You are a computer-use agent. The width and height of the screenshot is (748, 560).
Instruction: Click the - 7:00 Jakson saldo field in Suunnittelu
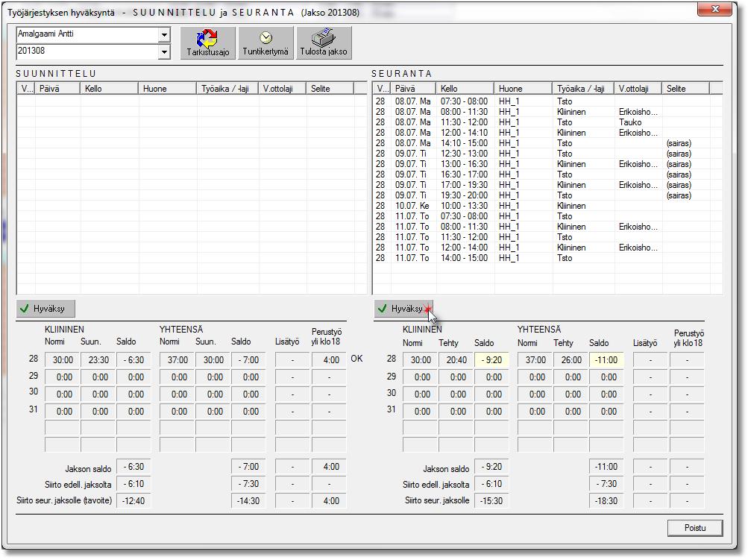248,467
